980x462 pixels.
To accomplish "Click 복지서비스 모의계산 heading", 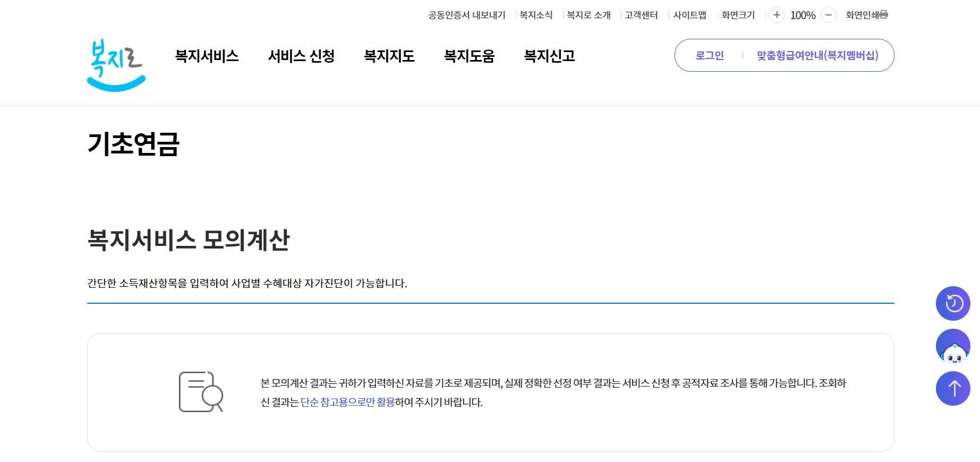I will 188,239.
